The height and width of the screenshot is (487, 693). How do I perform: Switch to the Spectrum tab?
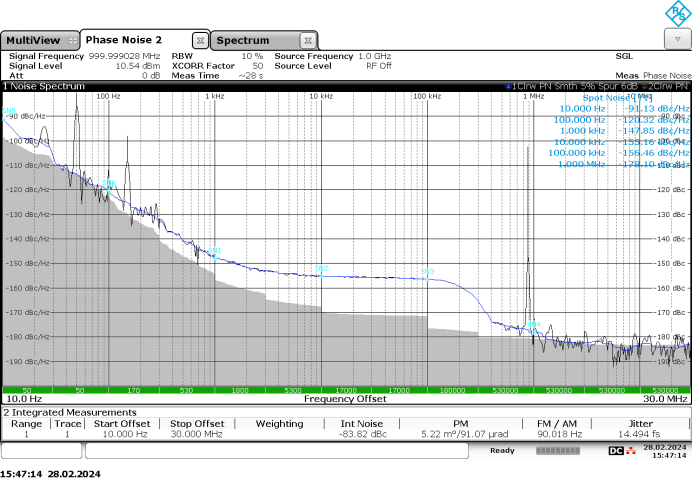click(x=243, y=40)
